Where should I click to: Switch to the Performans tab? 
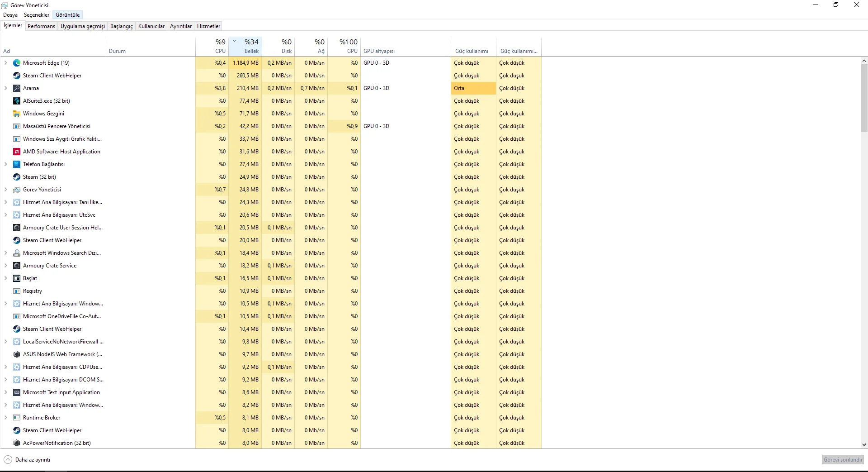pyautogui.click(x=41, y=26)
